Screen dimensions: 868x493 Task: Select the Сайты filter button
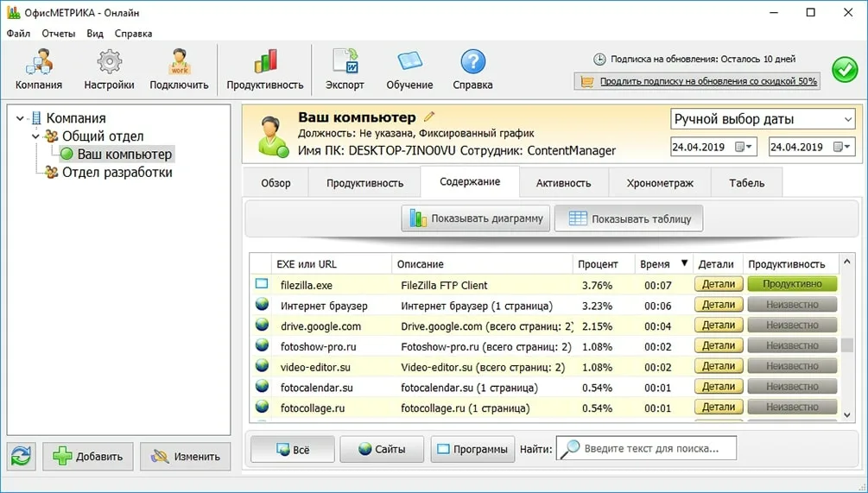coord(382,449)
